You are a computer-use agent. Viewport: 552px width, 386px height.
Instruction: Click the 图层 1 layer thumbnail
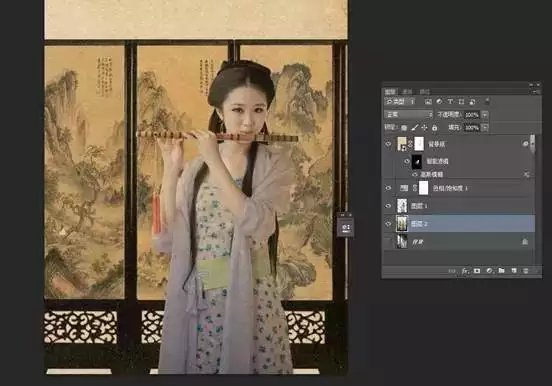402,206
